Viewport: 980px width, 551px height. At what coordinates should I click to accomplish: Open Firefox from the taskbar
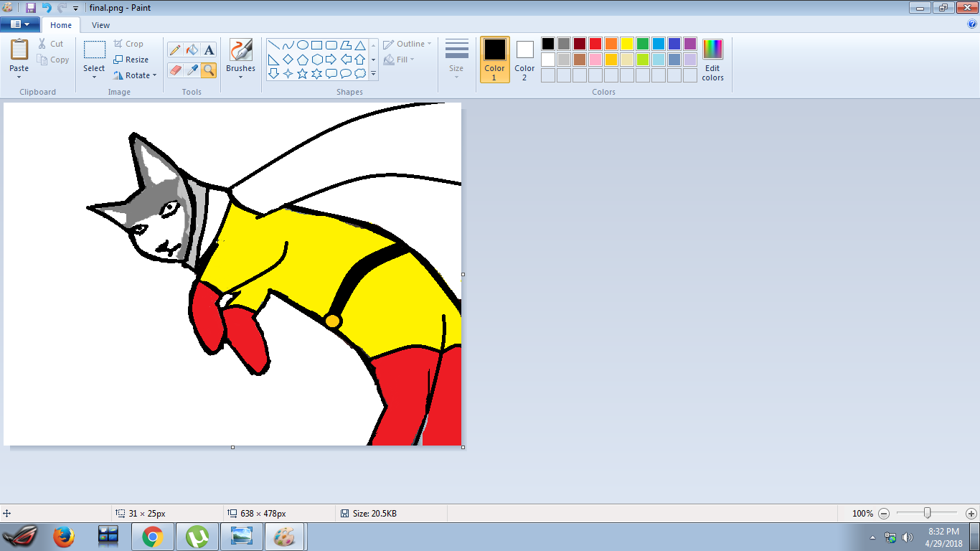65,537
